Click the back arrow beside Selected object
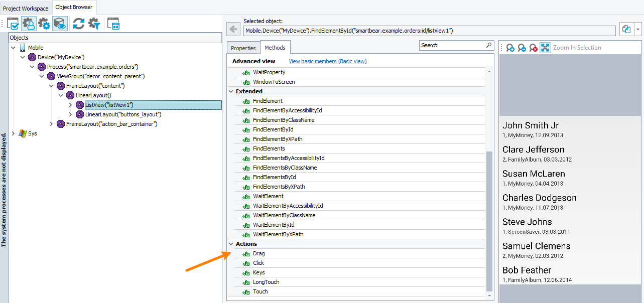This screenshot has width=644, height=303. click(233, 30)
